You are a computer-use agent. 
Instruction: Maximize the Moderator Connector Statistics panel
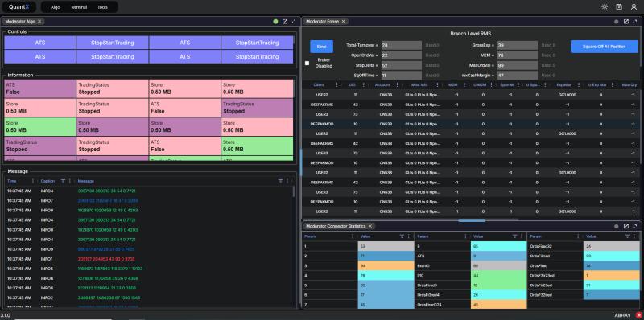pyautogui.click(x=635, y=226)
